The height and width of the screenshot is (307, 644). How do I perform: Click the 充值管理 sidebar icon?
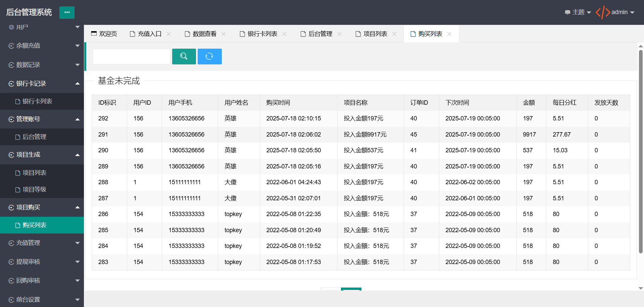click(x=11, y=243)
